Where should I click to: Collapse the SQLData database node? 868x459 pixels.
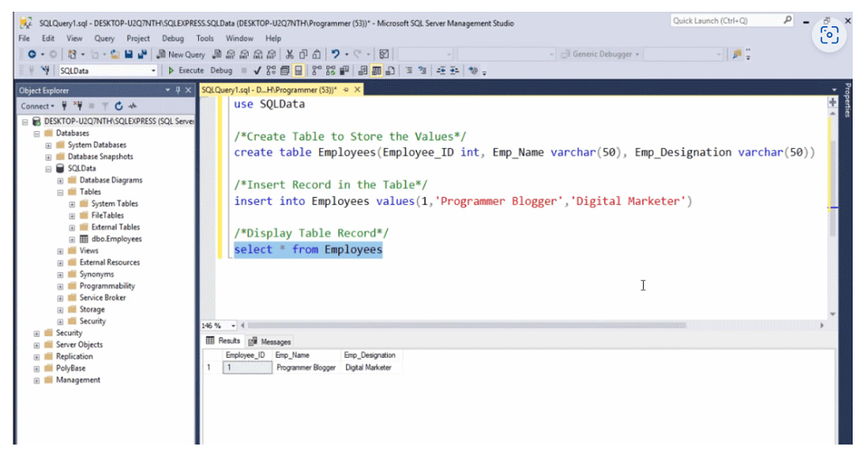pos(48,169)
